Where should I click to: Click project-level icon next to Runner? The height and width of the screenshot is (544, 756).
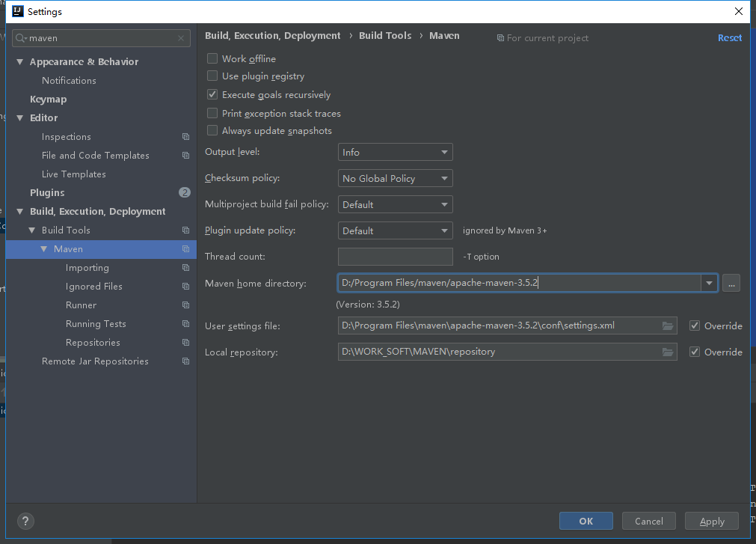pyautogui.click(x=185, y=305)
